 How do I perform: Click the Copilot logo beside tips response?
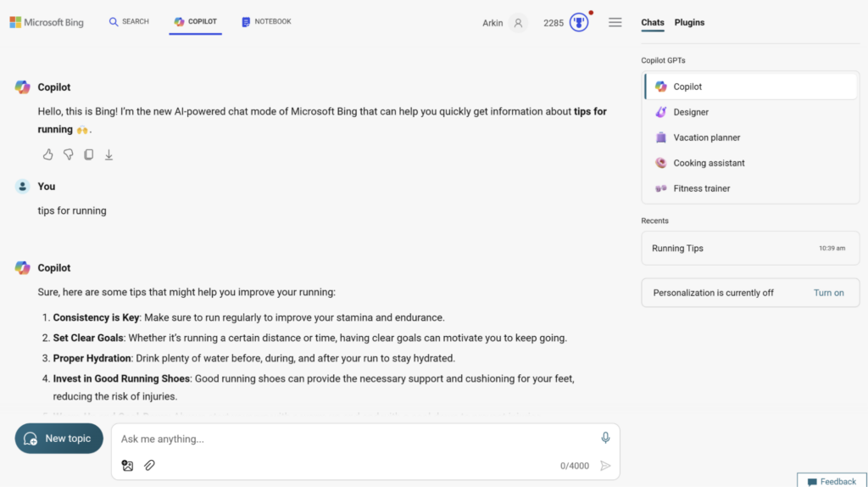23,267
